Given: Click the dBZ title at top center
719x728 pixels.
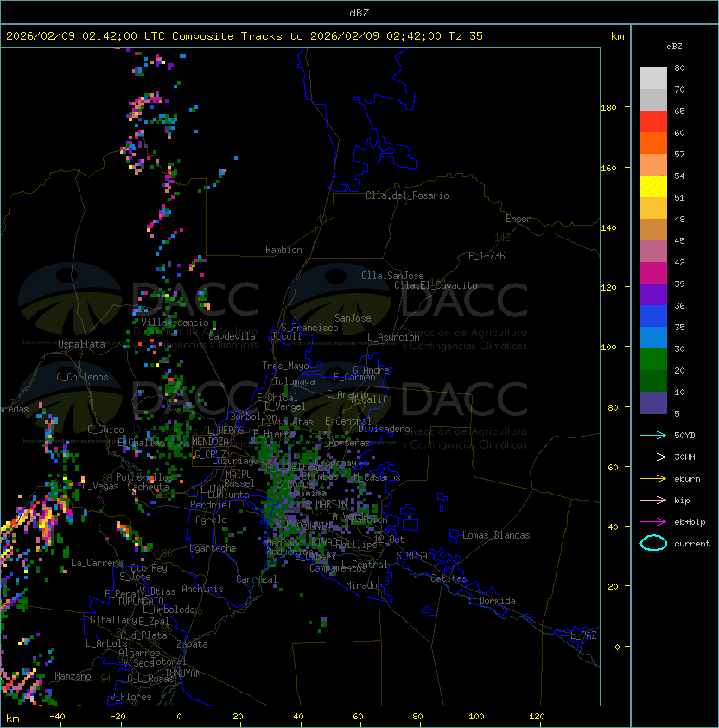Looking at the screenshot, I should (359, 13).
